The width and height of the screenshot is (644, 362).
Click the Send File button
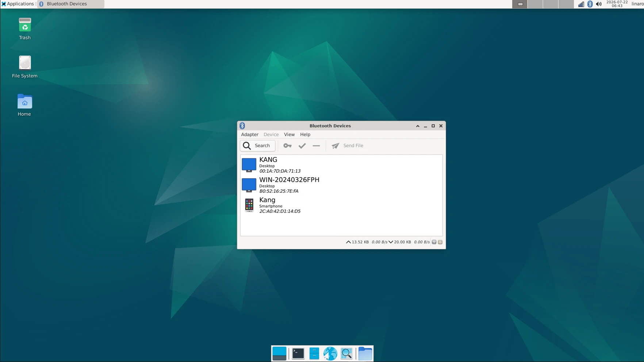click(x=347, y=146)
